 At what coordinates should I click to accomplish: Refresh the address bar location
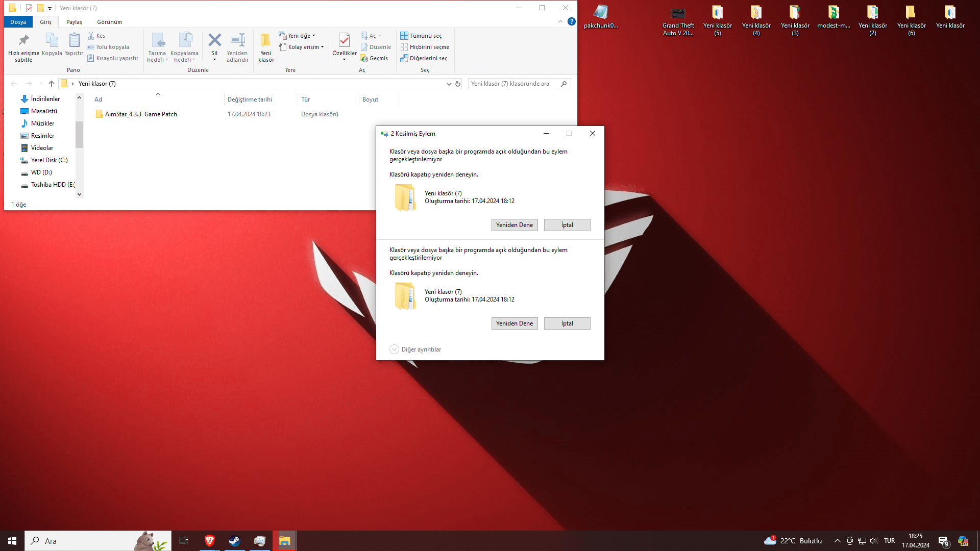458,84
